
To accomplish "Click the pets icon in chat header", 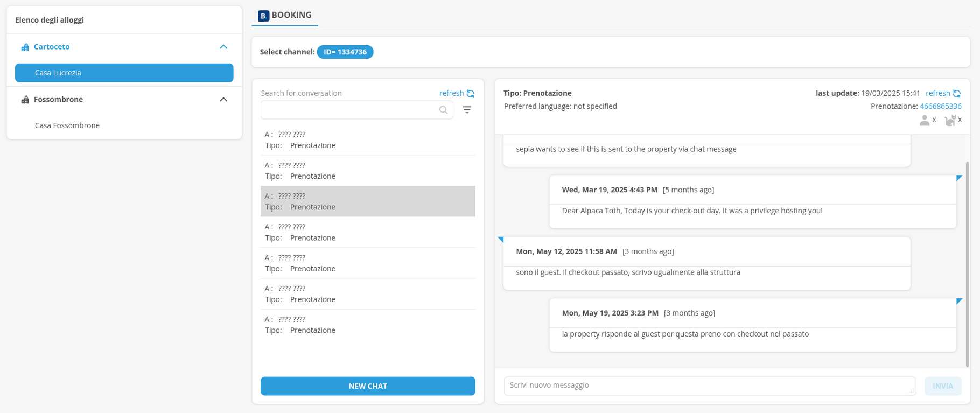I will [950, 121].
